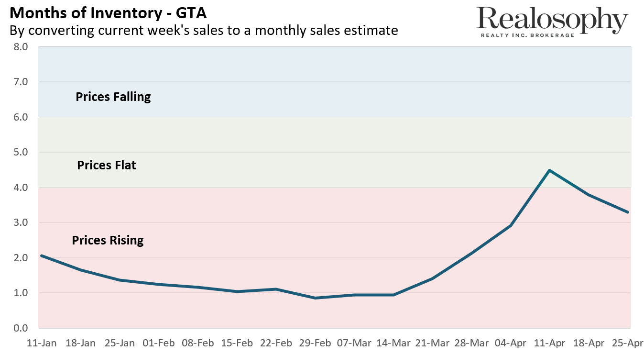Screen dimensions: 644x355
Task: Select the "Prices Flat" zone label
Action: (107, 166)
